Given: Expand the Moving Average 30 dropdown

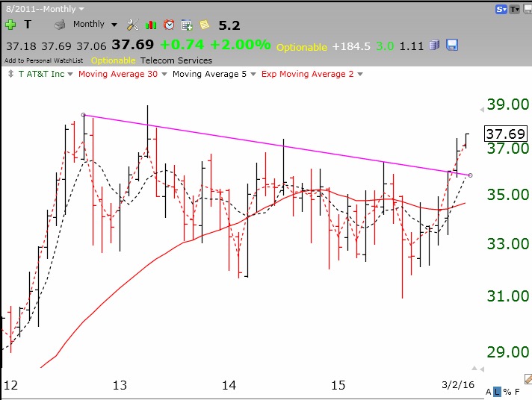Looking at the screenshot, I should (x=164, y=74).
